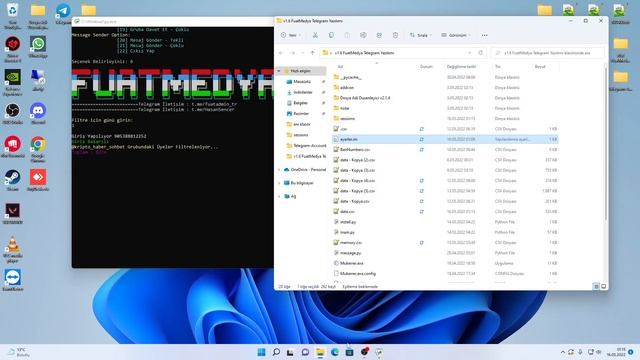This screenshot has width=640, height=360.
Task: Select Resimler in the navigation pane
Action: (301, 113)
